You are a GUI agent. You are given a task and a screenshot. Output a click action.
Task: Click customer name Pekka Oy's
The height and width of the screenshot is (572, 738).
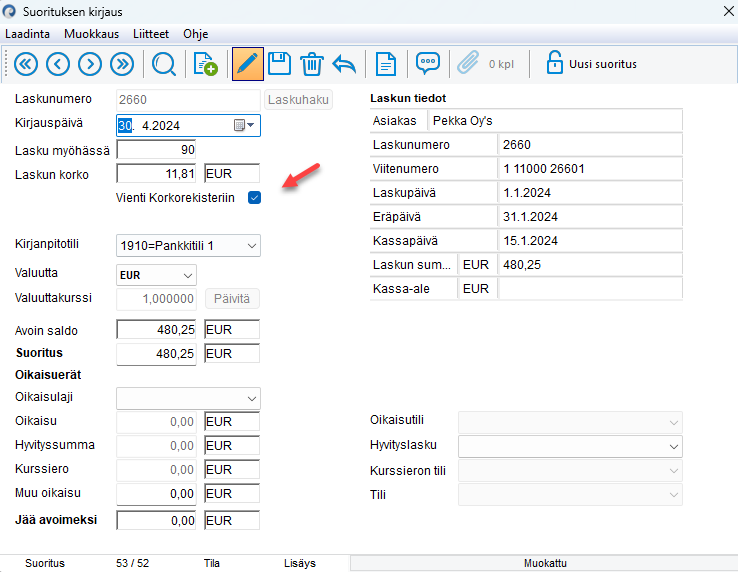point(463,121)
